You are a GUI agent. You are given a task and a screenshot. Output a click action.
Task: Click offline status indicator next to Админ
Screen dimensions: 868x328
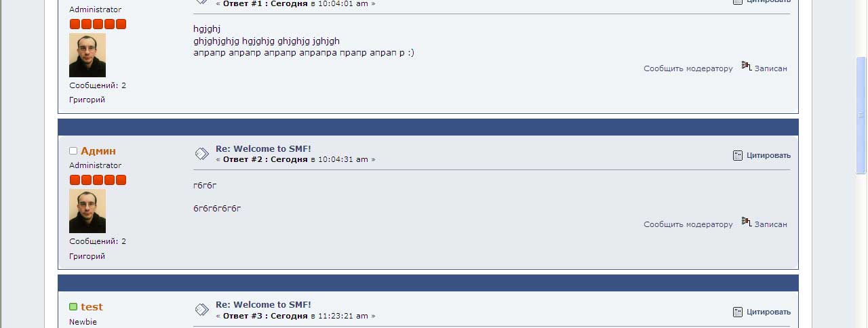click(73, 150)
